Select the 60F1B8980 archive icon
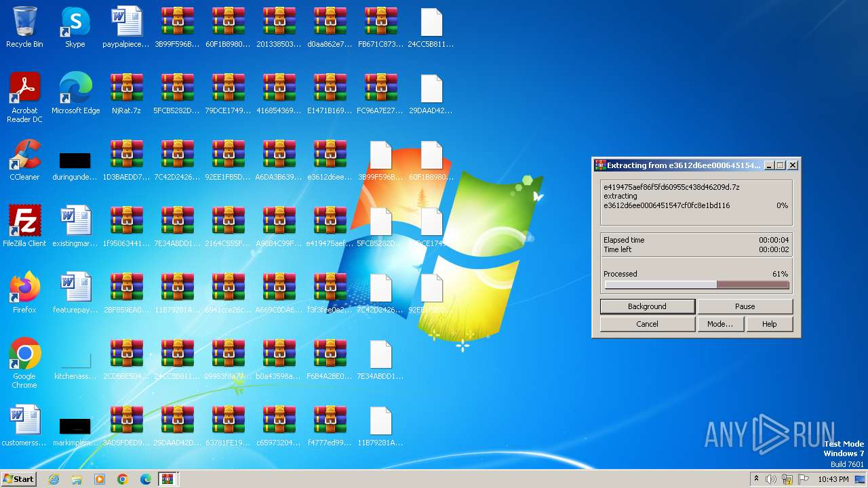Image resolution: width=868 pixels, height=488 pixels. 228,22
